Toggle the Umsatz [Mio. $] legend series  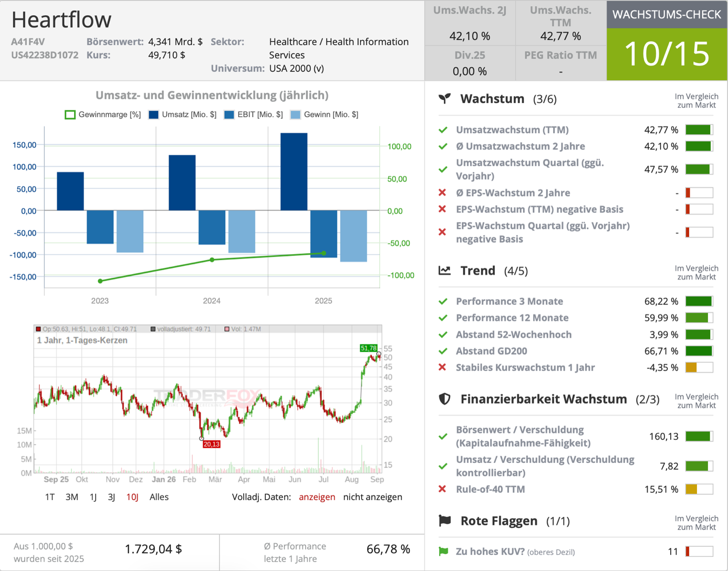(x=182, y=114)
